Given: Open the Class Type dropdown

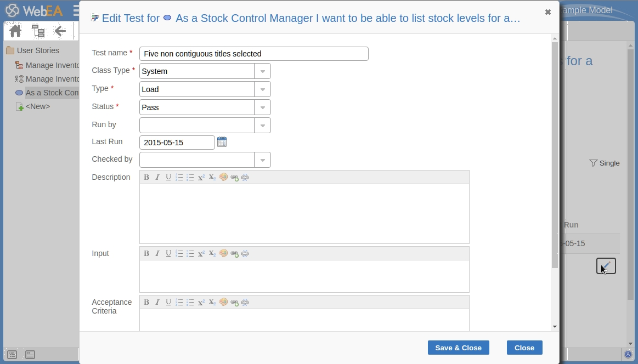Looking at the screenshot, I should (x=263, y=71).
